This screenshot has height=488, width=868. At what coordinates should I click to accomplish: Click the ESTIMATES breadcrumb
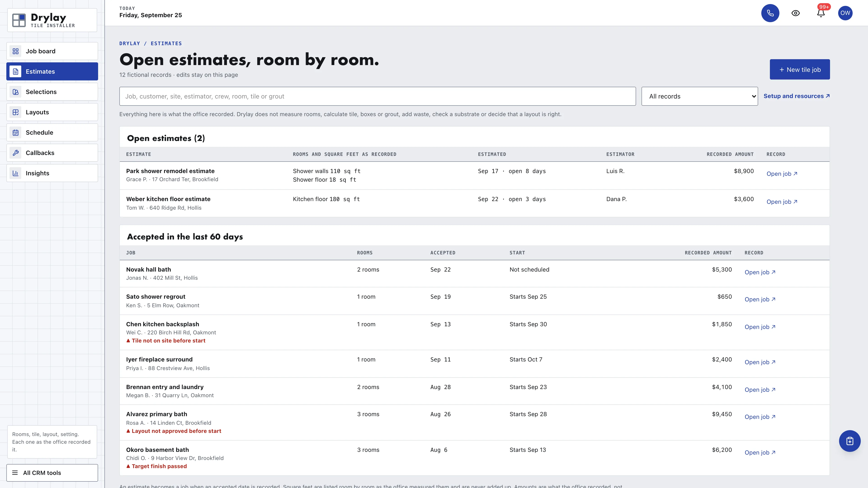pos(166,43)
